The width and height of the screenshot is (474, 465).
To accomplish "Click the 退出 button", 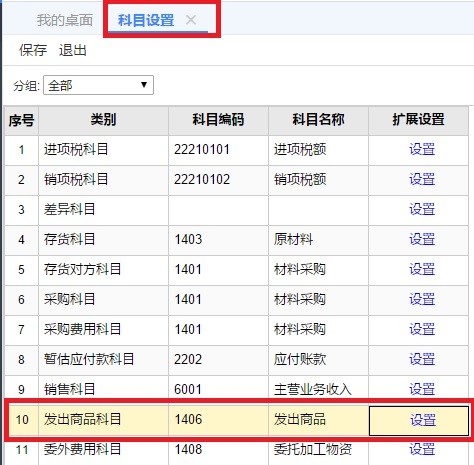I will coord(73,50).
